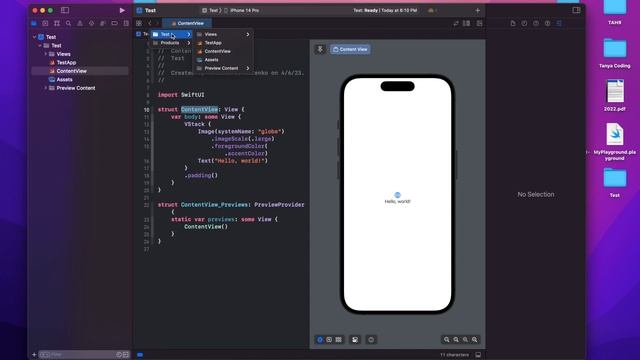
Task: Choose Products in jump bar menu
Action: point(171,43)
